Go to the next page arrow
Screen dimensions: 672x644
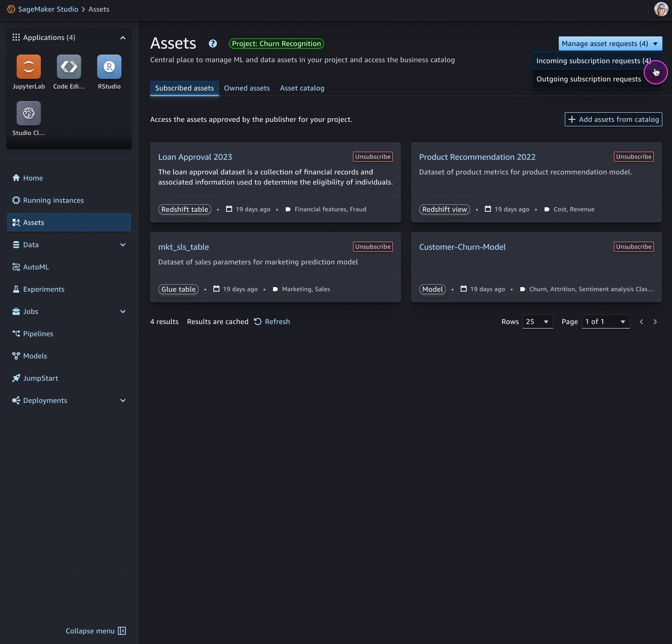pos(655,321)
